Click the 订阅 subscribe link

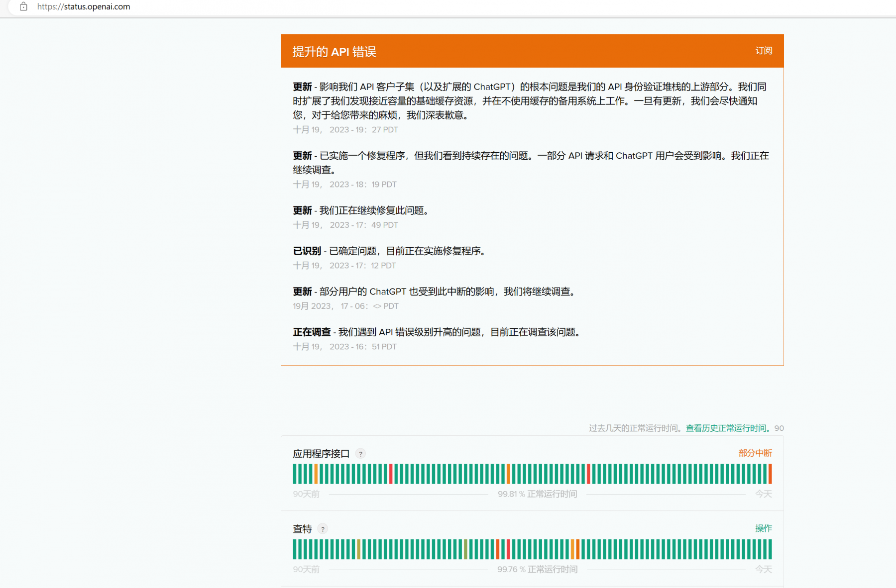point(764,51)
